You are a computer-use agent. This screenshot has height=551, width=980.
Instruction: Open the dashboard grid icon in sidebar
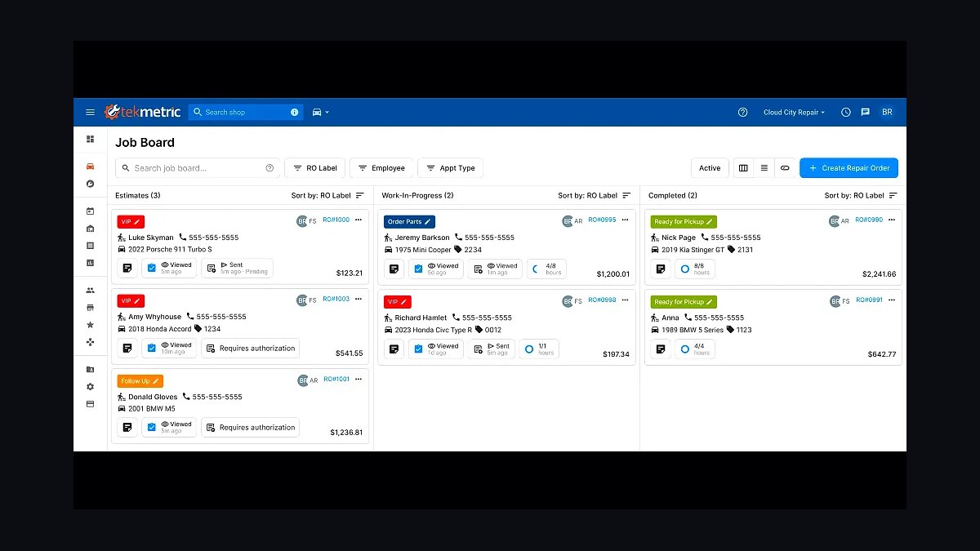(x=90, y=140)
